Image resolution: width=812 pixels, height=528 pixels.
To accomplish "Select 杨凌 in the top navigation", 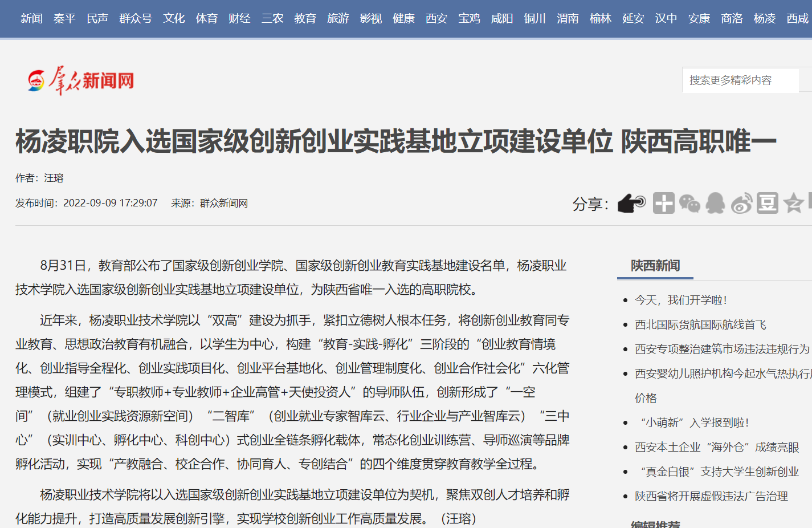I will 765,19.
